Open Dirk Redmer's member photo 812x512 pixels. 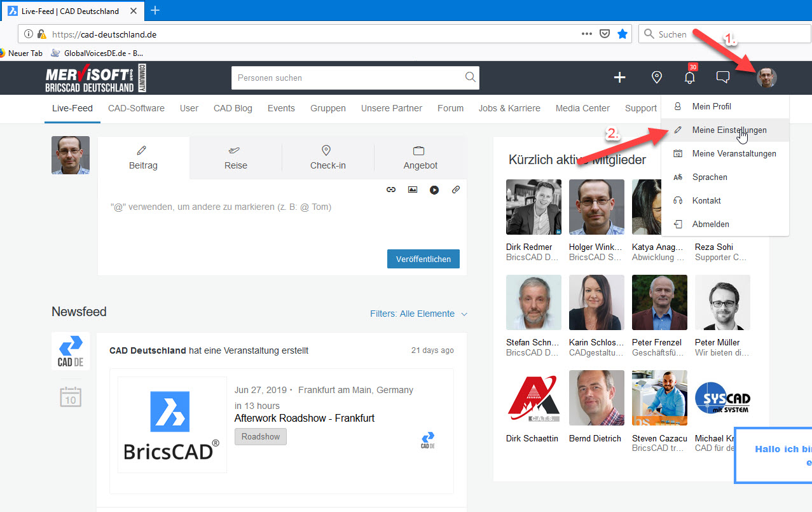[533, 207]
